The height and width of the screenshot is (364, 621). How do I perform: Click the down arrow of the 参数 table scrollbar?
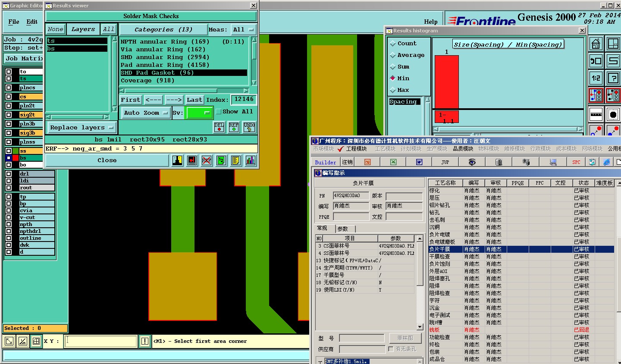tap(420, 327)
